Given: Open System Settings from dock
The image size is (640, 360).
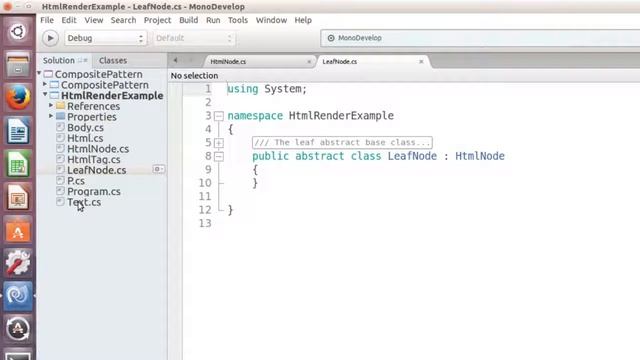Looking at the screenshot, I should 18,263.
